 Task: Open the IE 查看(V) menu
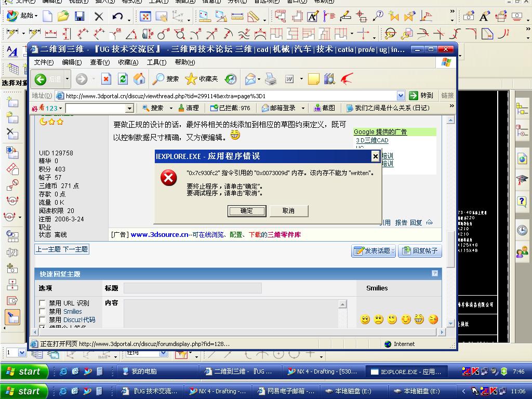point(100,62)
